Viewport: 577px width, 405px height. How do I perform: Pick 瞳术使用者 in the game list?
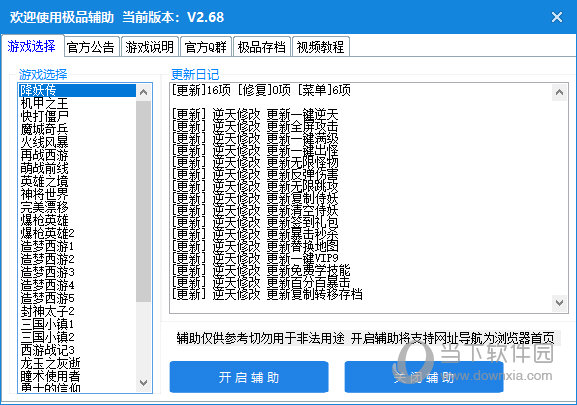coord(77,376)
